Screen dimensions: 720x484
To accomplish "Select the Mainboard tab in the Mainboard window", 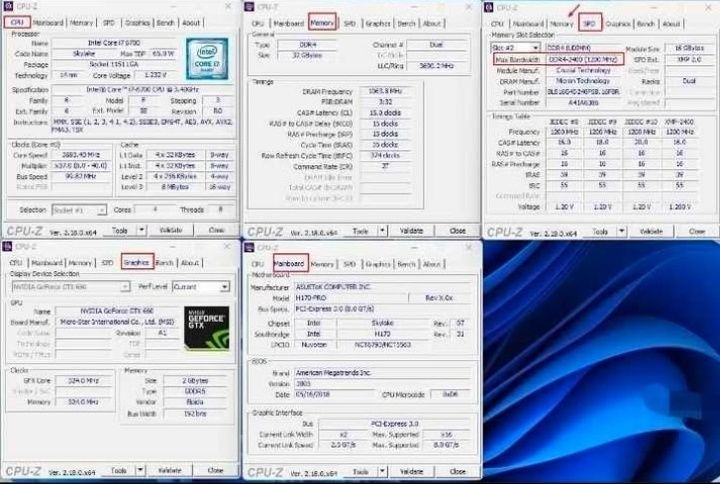I will (x=289, y=264).
